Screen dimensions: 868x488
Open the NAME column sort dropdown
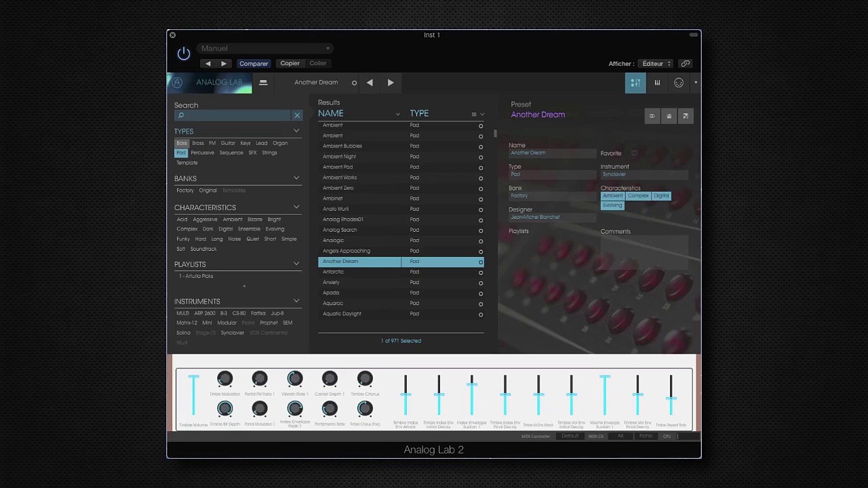click(x=397, y=115)
